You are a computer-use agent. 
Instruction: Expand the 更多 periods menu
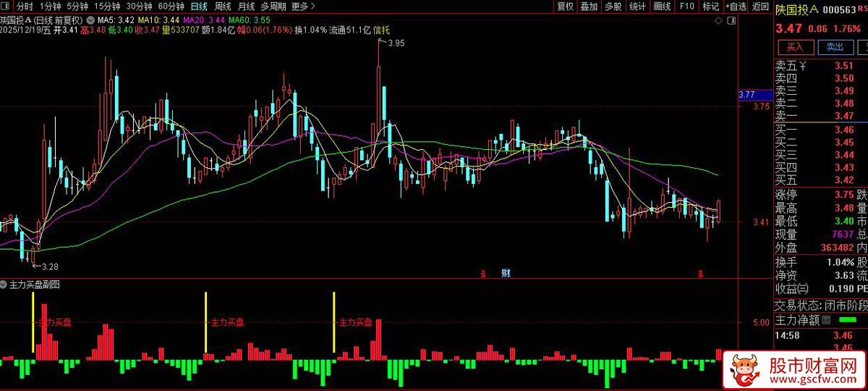click(x=302, y=7)
